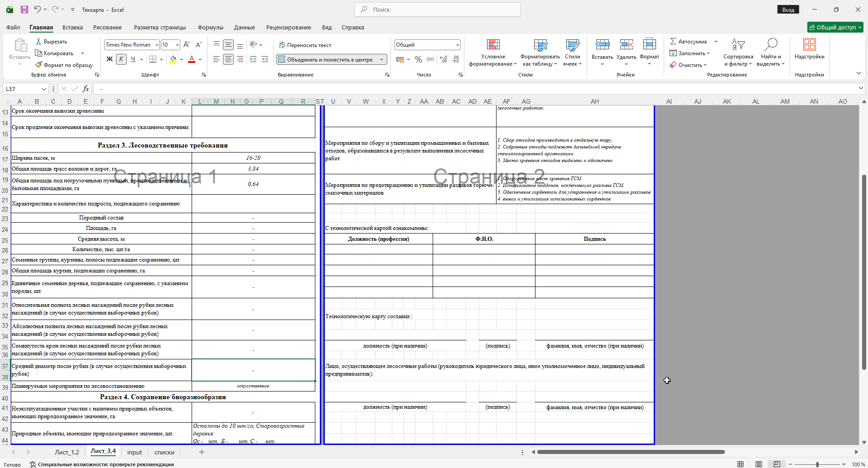Toggle bold Ж formatting

click(x=110, y=59)
